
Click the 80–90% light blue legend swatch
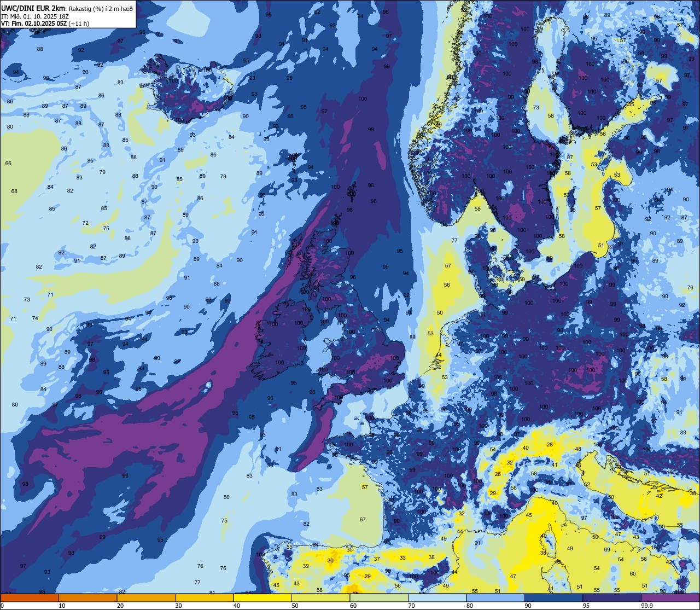tap(495, 598)
